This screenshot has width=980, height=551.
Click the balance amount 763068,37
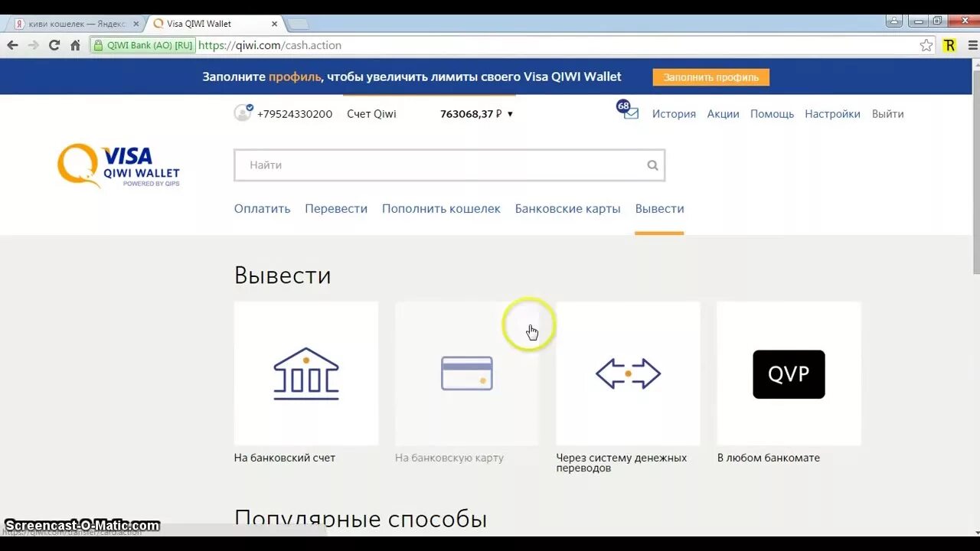point(471,113)
